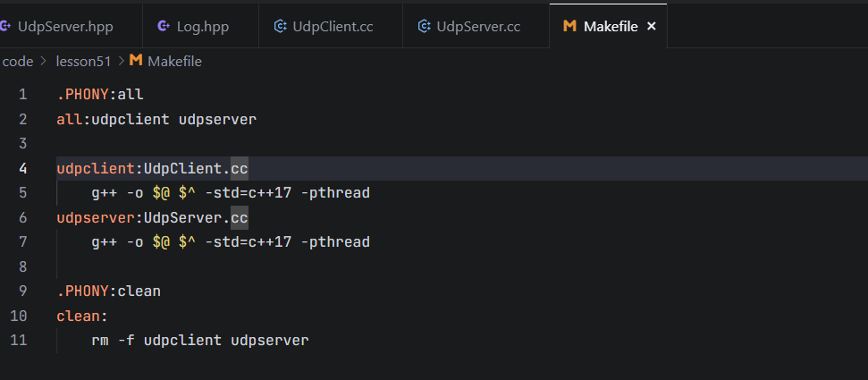This screenshot has height=380, width=868.
Task: Click the C++ icon on UdpClient.cc tab
Action: (280, 26)
